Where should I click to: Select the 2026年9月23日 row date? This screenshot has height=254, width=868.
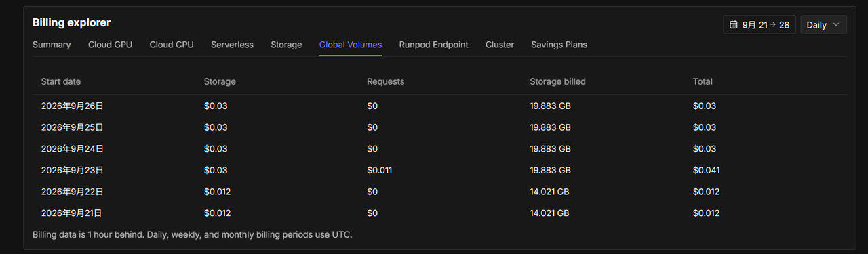point(72,170)
